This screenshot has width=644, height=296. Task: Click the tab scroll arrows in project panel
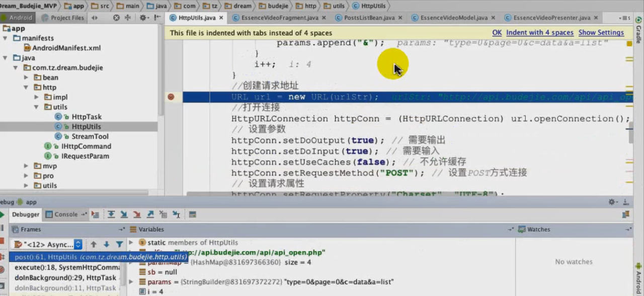coord(95,18)
